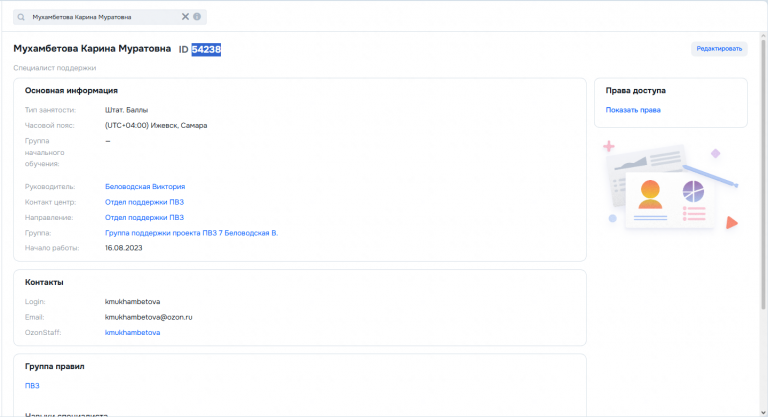Open Группа поддержки проекта ПВЗ 7 link
768x417 pixels.
[192, 233]
